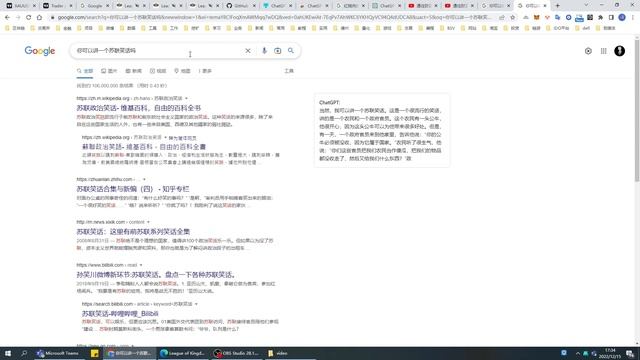Clear the Google search box text

pos(248,51)
